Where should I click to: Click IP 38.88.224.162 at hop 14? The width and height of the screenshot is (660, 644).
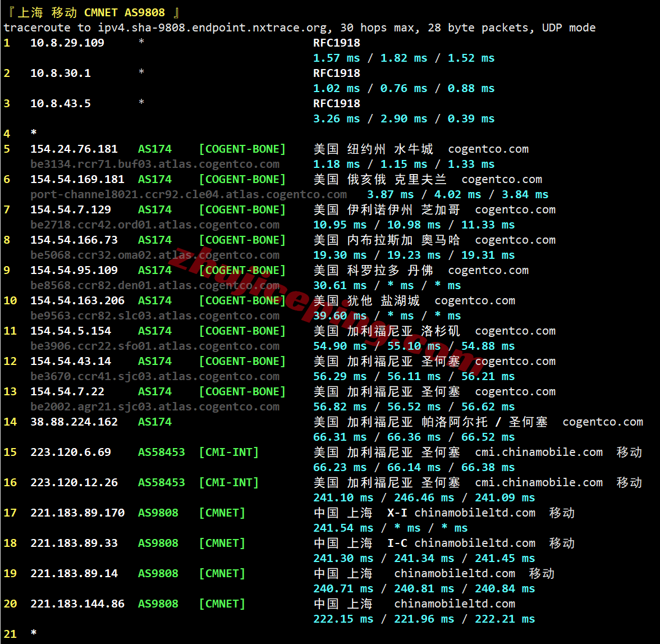[74, 422]
